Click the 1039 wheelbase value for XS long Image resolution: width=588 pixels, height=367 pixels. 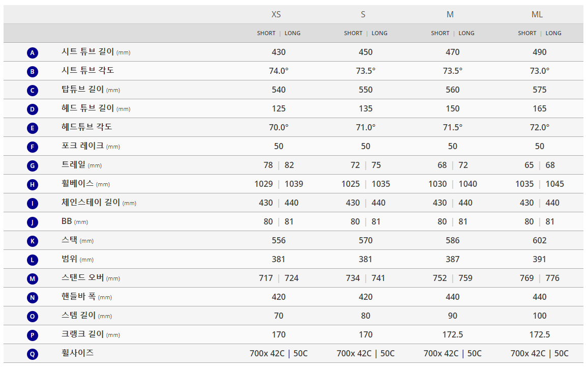point(294,184)
